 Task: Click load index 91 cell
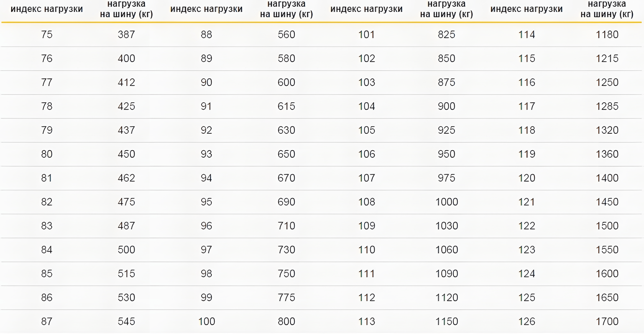click(206, 106)
